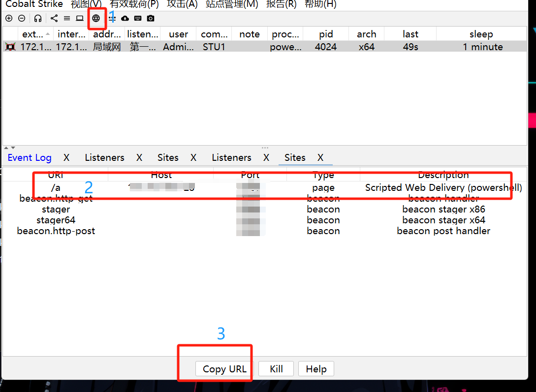Open the 报告(R) menu
This screenshot has height=392, width=536.
pos(282,4)
